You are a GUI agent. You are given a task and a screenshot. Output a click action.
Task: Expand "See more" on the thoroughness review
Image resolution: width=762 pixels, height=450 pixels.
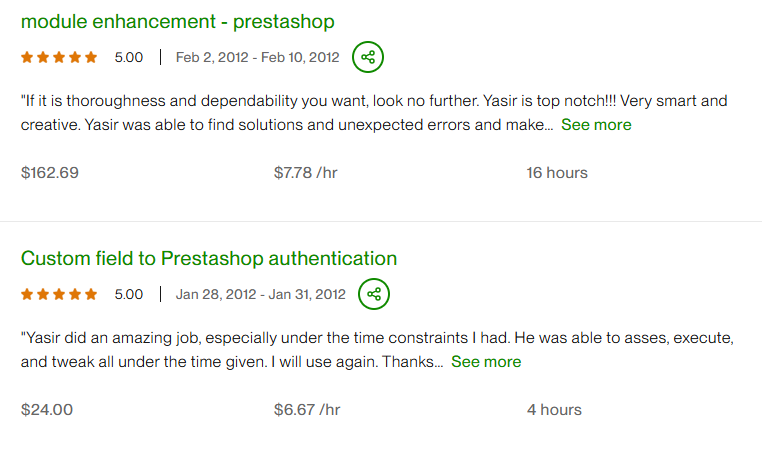pyautogui.click(x=596, y=125)
